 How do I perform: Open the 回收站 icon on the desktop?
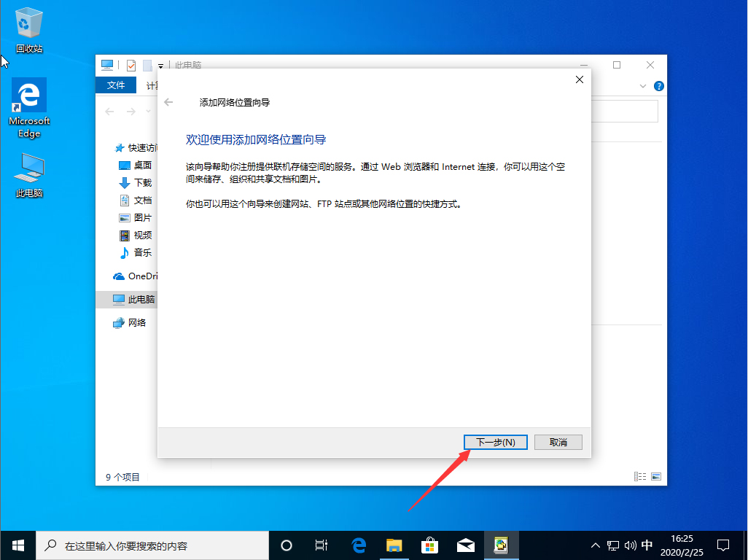pyautogui.click(x=28, y=22)
